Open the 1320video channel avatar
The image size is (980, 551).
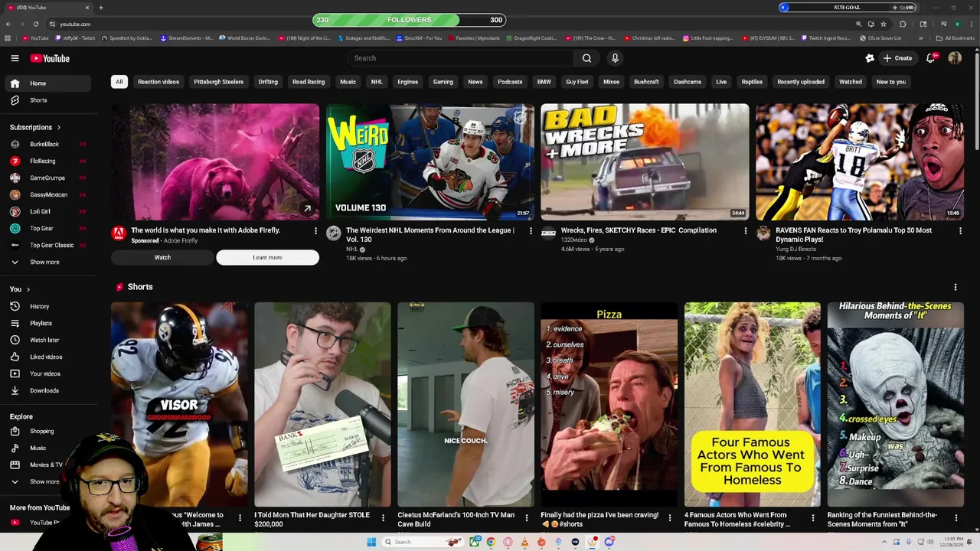pos(548,233)
